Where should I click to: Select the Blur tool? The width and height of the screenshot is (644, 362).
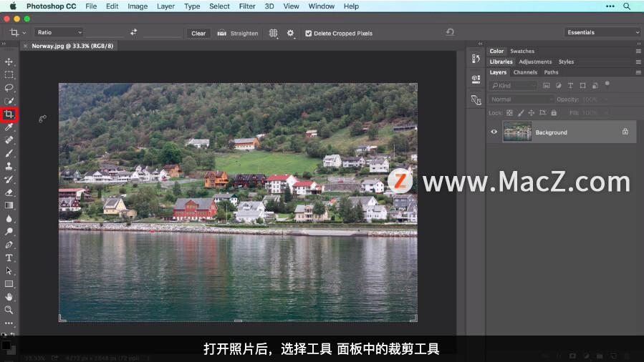point(9,218)
